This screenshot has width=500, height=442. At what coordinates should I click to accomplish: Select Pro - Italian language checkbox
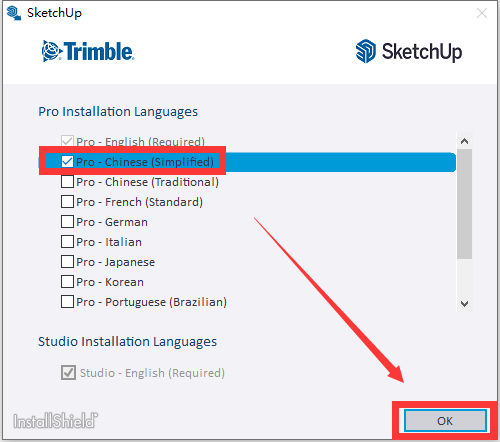tap(67, 242)
